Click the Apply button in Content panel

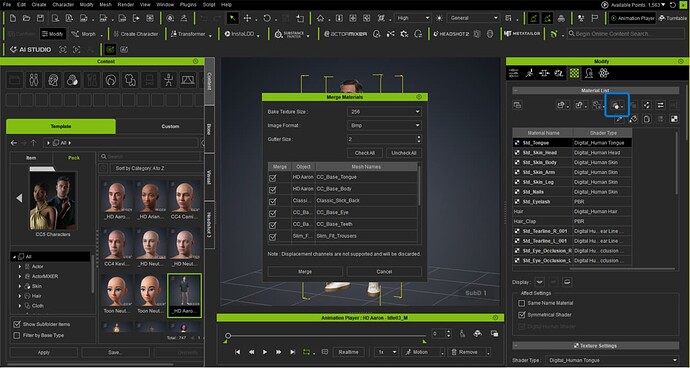tap(44, 353)
